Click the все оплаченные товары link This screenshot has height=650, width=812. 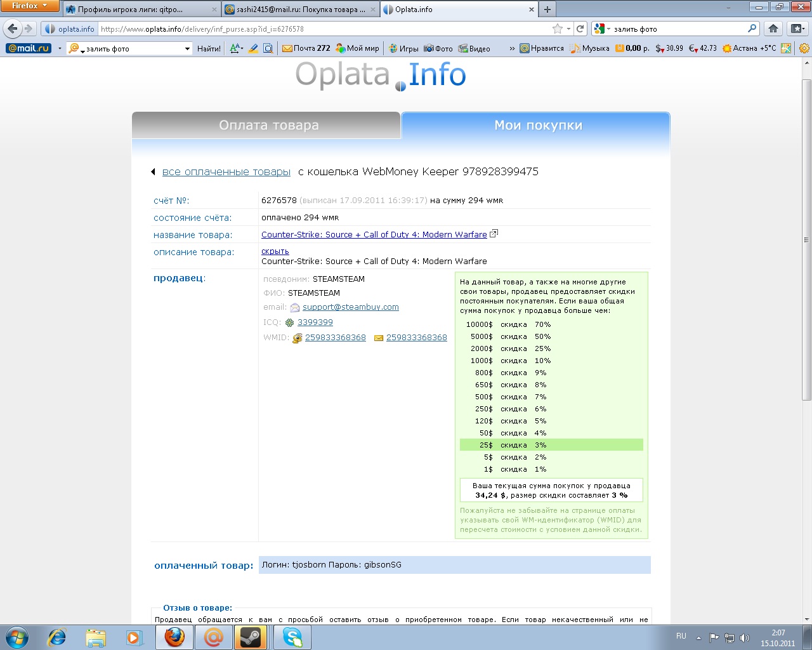[x=226, y=171]
